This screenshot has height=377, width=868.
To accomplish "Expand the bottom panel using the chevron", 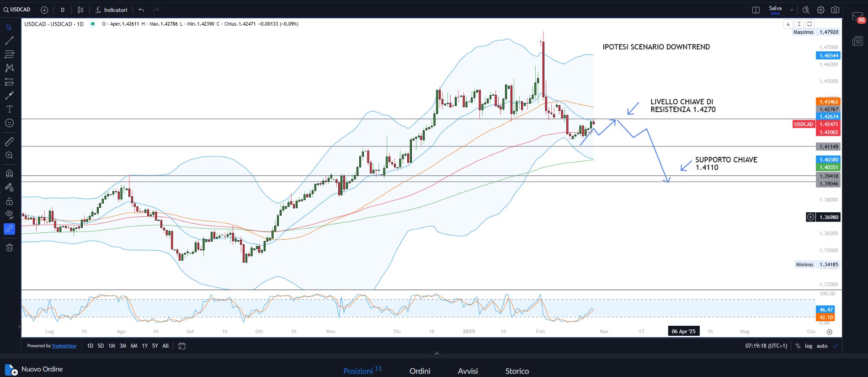I will 437,354.
